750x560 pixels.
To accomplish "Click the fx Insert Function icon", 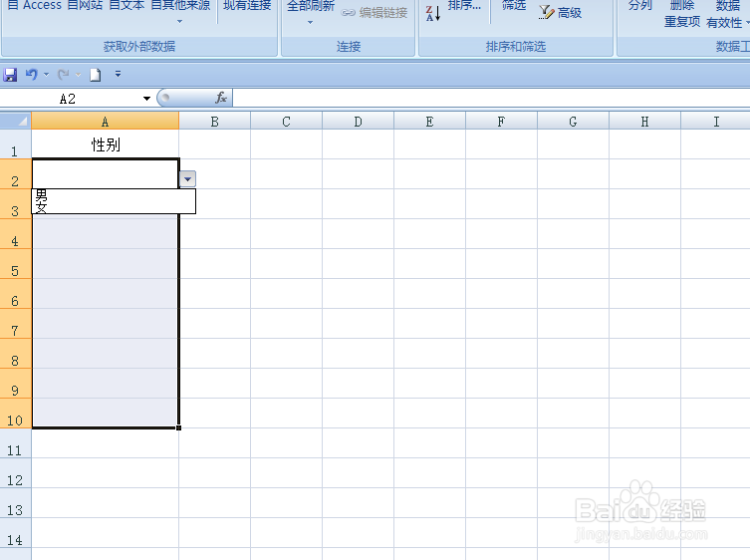I will 220,98.
